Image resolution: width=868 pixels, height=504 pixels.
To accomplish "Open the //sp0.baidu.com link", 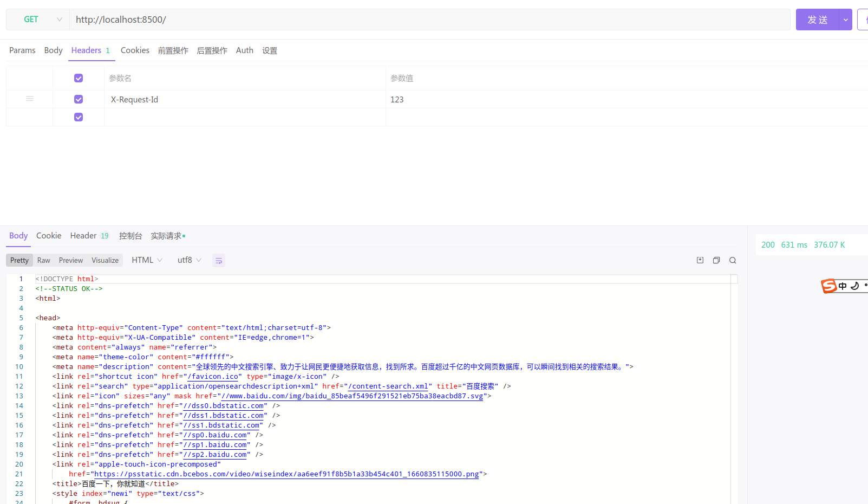I will point(215,435).
